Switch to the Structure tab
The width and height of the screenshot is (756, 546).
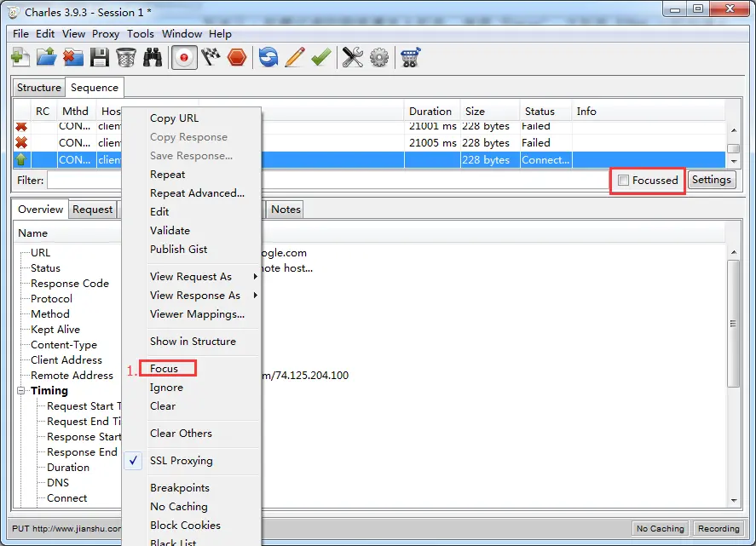point(39,88)
